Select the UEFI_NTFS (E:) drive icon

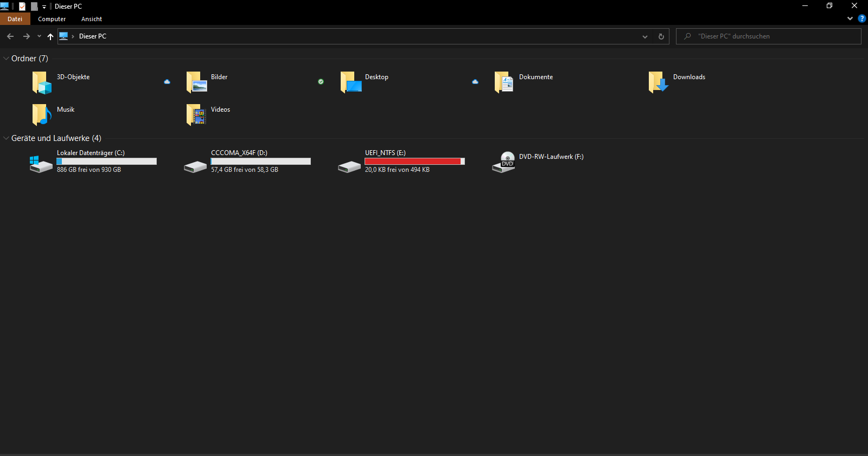[x=349, y=166]
